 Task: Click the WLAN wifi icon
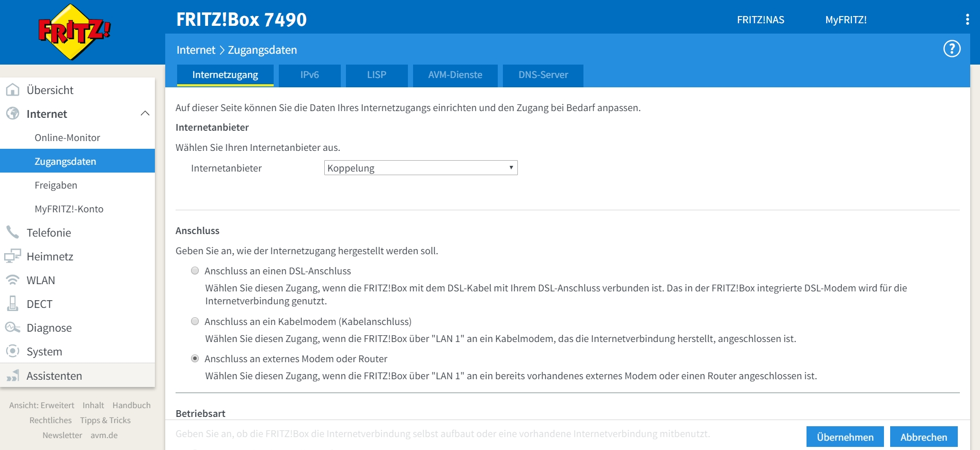(x=12, y=280)
